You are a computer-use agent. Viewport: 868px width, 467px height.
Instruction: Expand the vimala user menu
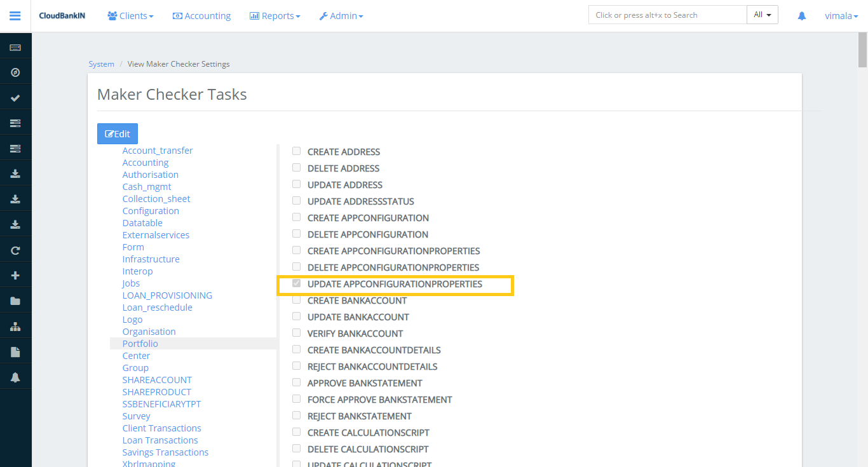click(x=841, y=15)
